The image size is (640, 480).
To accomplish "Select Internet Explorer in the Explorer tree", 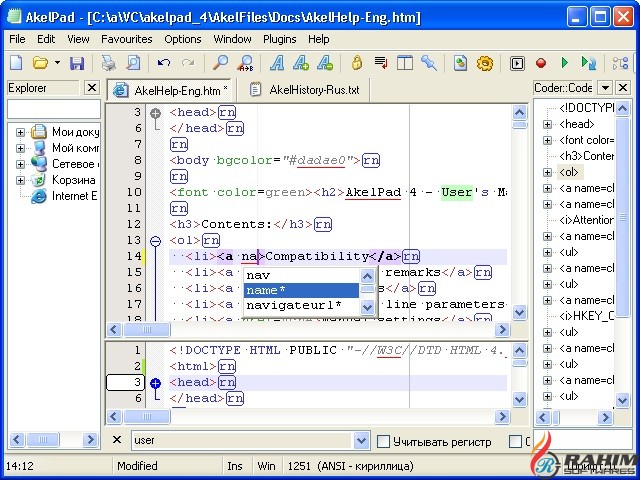I will coord(65,196).
